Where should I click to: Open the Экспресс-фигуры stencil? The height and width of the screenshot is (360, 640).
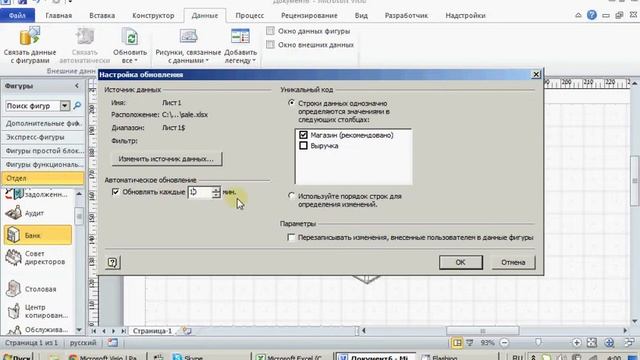43,137
